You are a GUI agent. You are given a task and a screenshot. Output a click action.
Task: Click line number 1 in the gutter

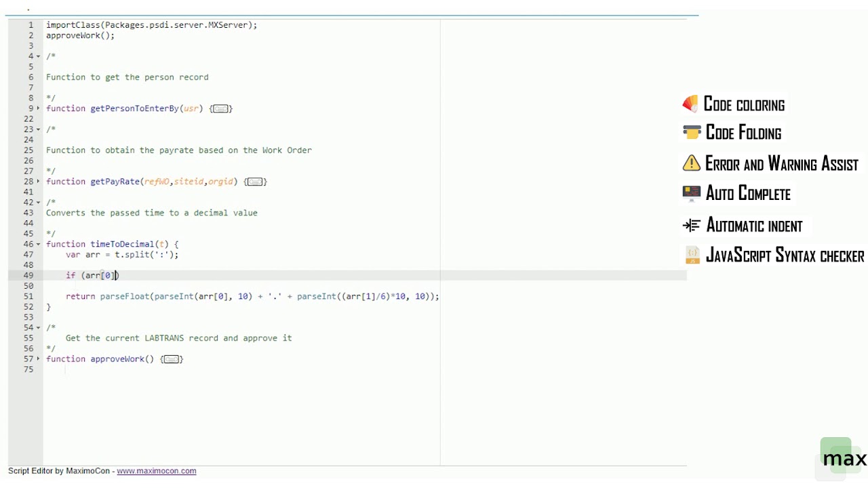pyautogui.click(x=31, y=25)
